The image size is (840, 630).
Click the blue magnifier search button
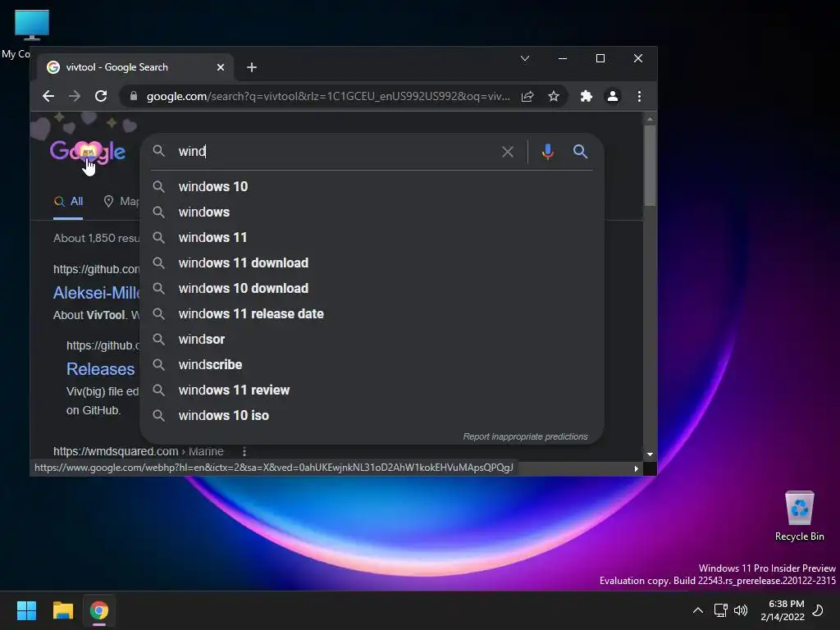click(x=580, y=152)
